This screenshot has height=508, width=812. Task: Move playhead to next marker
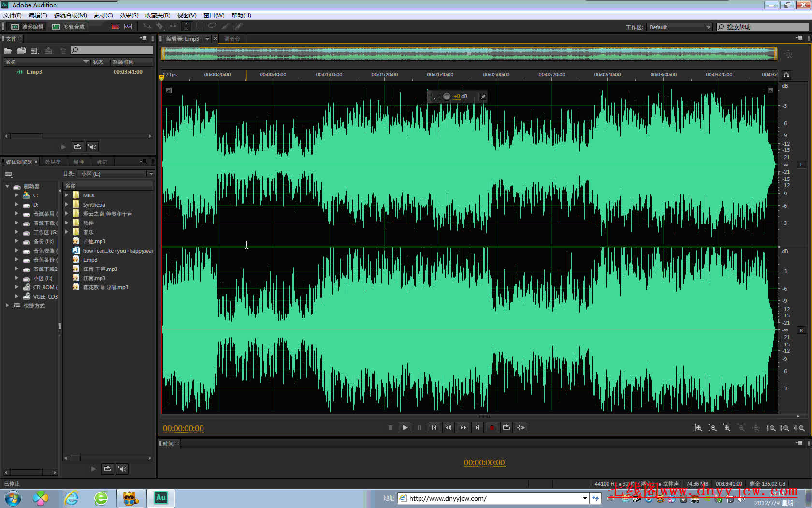[x=478, y=427]
